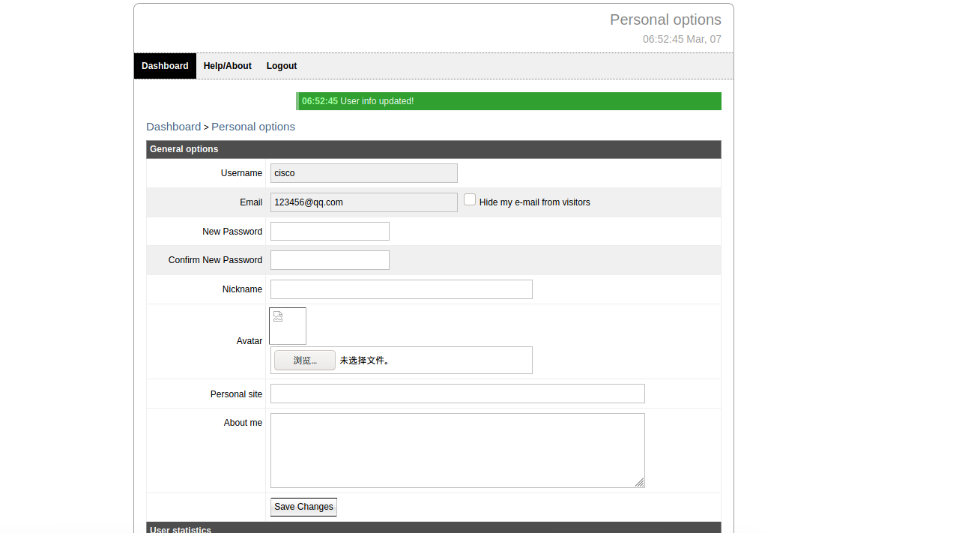Click into the Personal site field
Image resolution: width=980 pixels, height=533 pixels.
[x=457, y=394]
